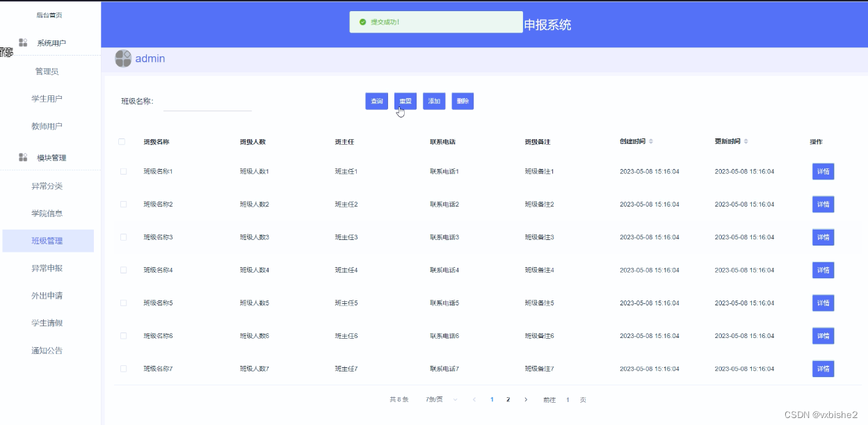Open 详情 for 班级名称7
This screenshot has height=425, width=868.
(x=823, y=369)
